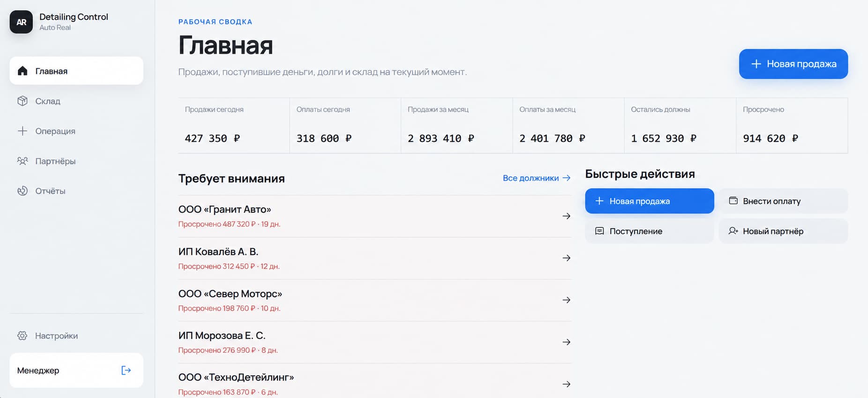Click Оплаты сегодня stat card
The image size is (868, 398).
(x=345, y=125)
